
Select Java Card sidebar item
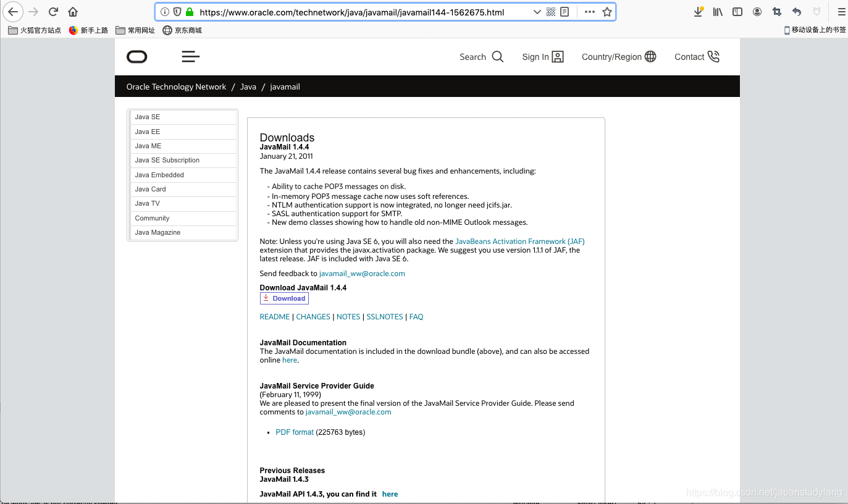click(x=183, y=189)
